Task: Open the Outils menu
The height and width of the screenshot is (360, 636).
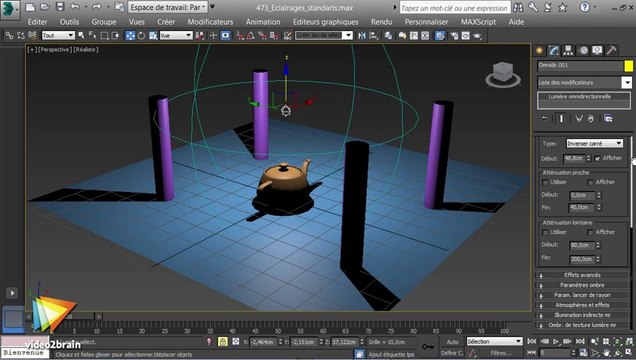Action: [69, 22]
